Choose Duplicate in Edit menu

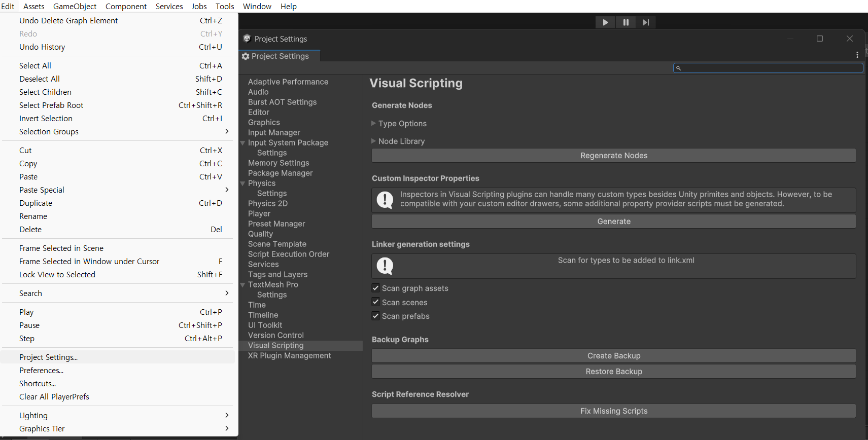coord(119,203)
